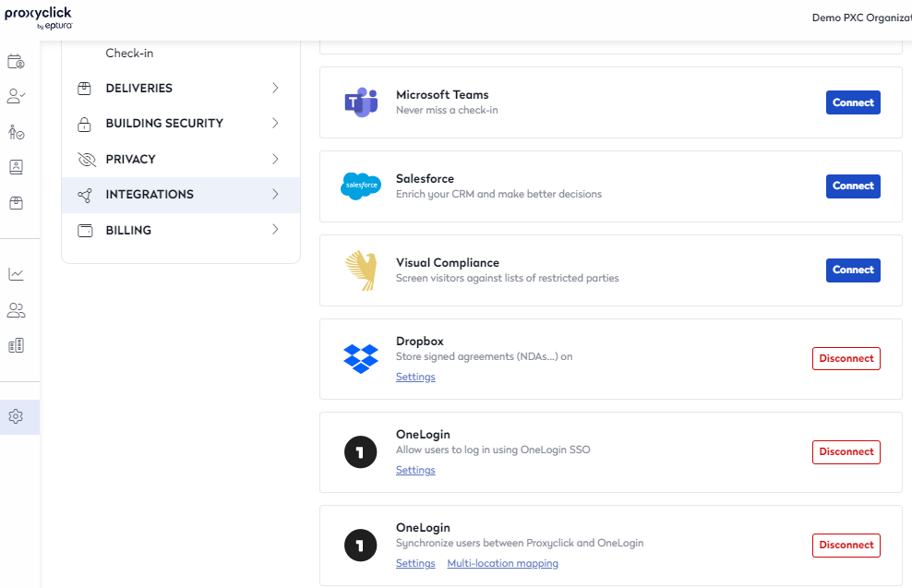Screen dimensions: 912x588
Task: Open the calendar visits icon in sidebar
Action: pyautogui.click(x=16, y=61)
